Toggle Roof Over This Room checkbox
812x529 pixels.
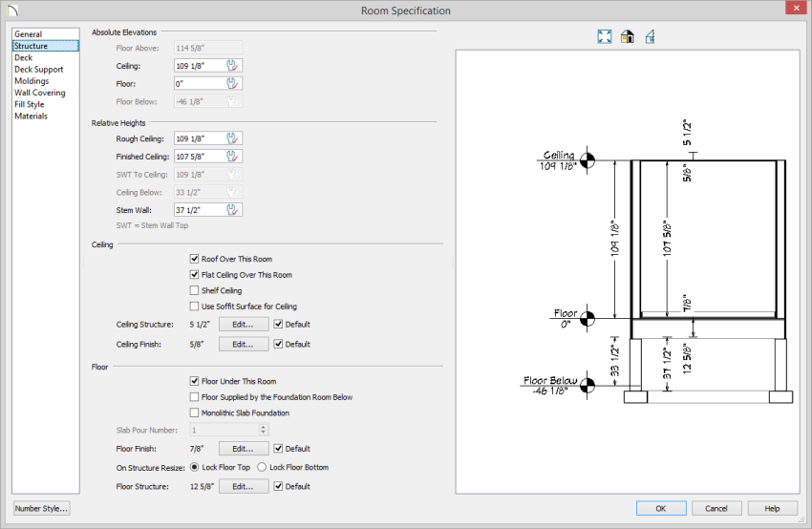click(x=194, y=258)
